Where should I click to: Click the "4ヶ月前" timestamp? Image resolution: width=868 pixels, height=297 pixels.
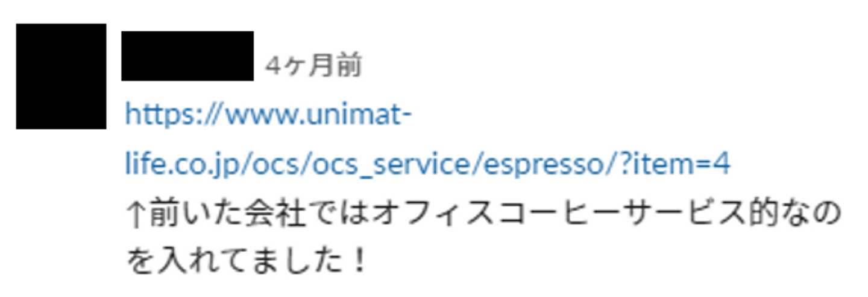coord(313,67)
